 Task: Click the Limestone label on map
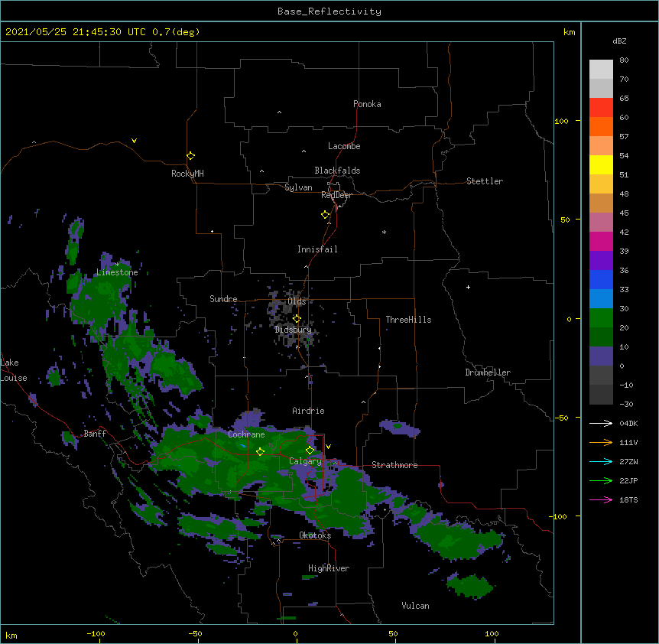[x=117, y=272]
